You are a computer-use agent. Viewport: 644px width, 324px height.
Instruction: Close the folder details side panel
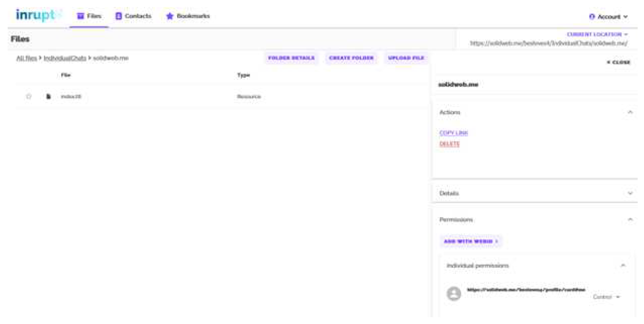point(618,62)
